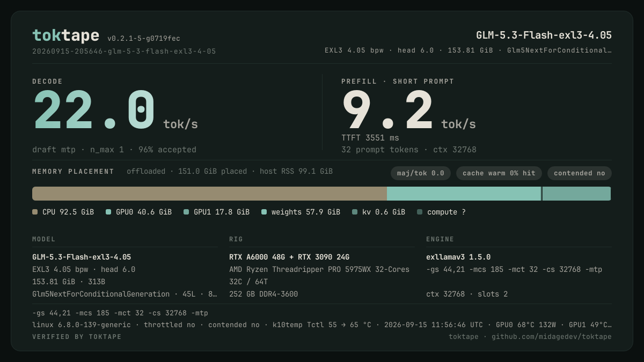644x362 pixels.
Task: Click the compute ? legend swatch
Action: [420, 212]
